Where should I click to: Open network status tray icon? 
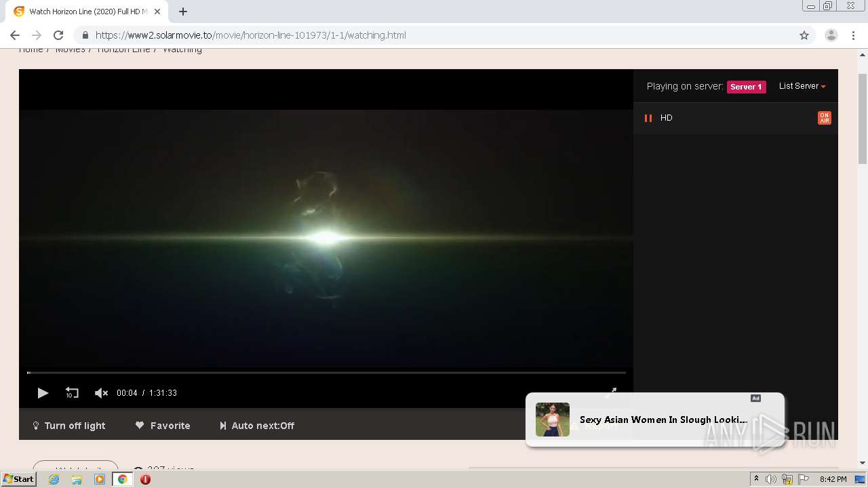coord(787,479)
